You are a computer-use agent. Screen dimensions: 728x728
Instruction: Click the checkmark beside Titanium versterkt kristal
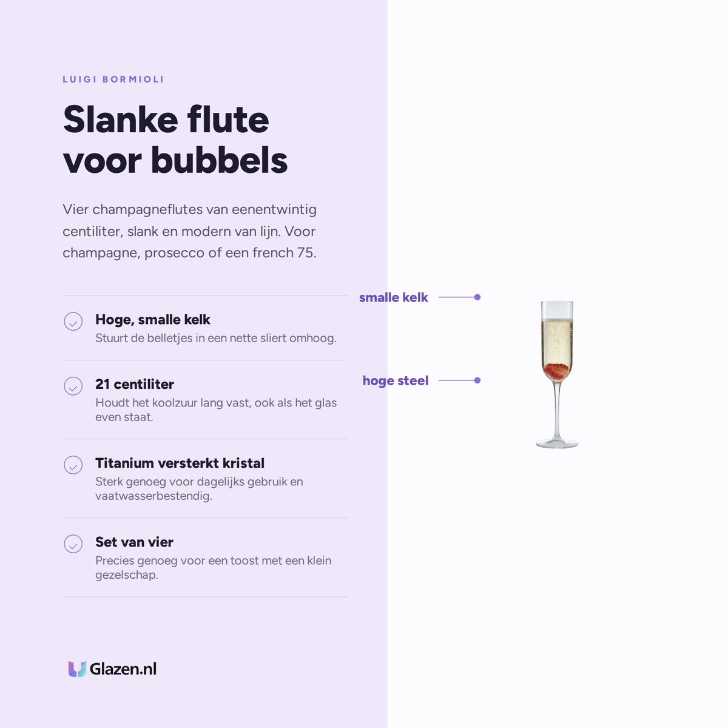coord(73,465)
